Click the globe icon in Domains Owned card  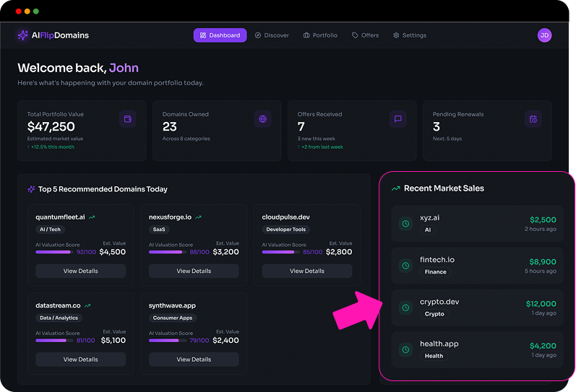262,119
